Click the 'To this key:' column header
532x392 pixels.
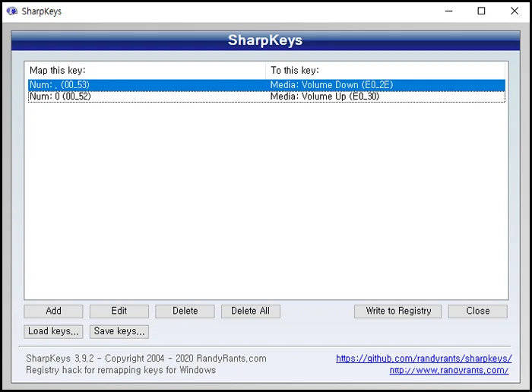pyautogui.click(x=385, y=70)
